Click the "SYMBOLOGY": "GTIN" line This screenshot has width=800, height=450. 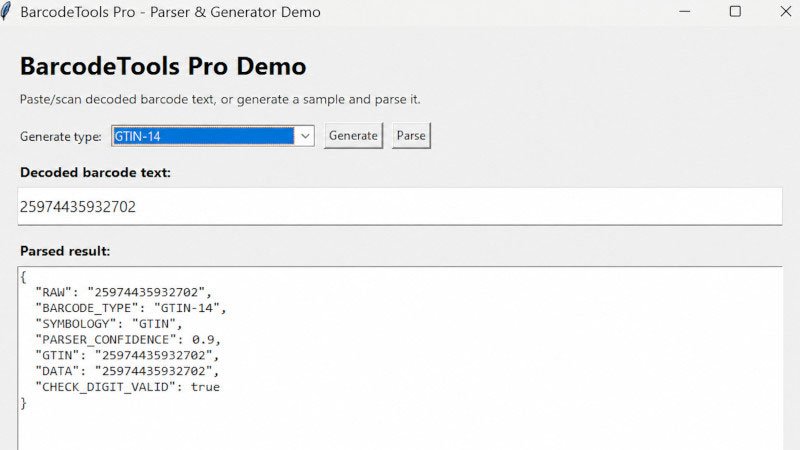[x=109, y=324]
